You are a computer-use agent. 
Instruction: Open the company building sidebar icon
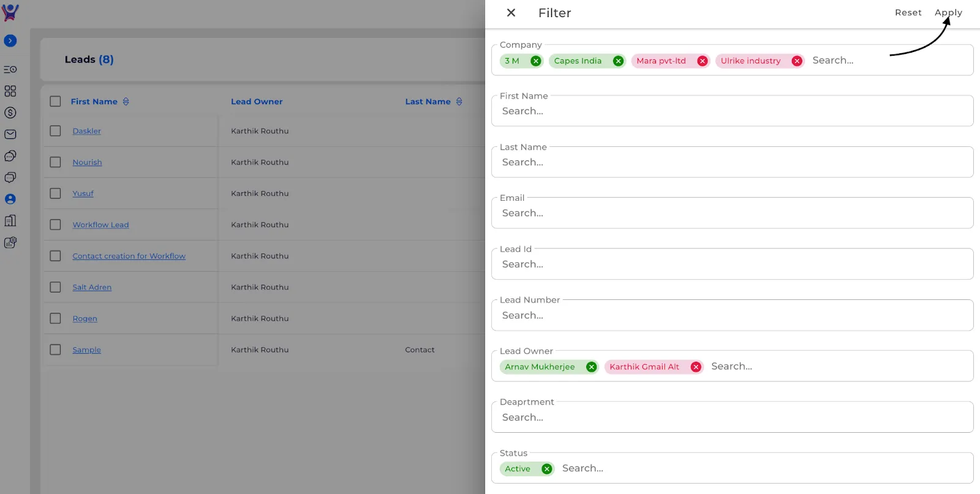[x=10, y=220]
